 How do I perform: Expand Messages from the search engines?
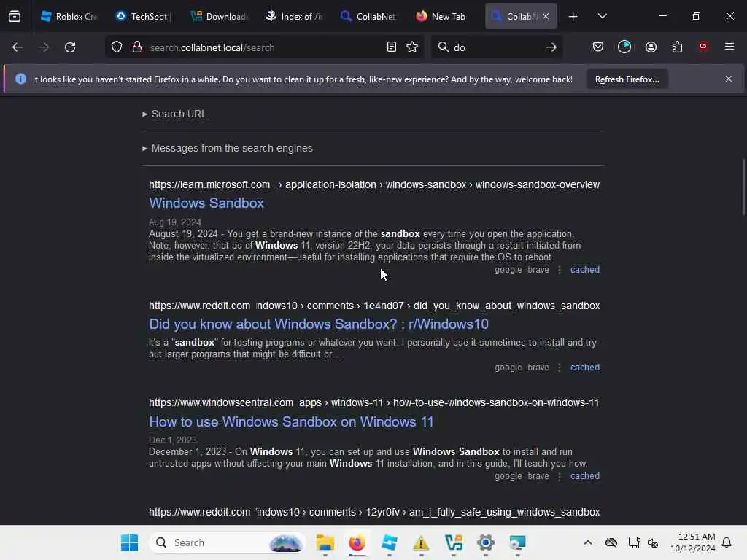pyautogui.click(x=228, y=148)
